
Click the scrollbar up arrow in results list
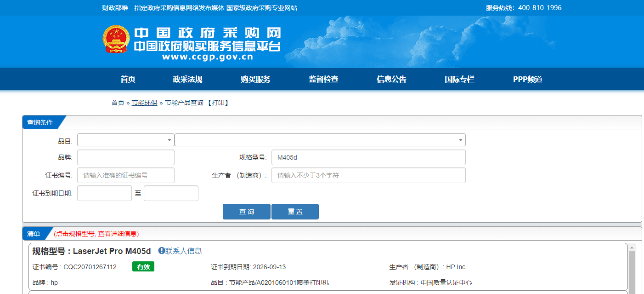tap(632, 248)
